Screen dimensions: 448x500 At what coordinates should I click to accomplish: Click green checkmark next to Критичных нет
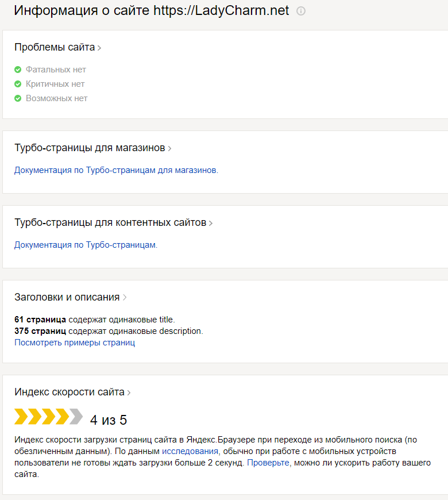(18, 84)
